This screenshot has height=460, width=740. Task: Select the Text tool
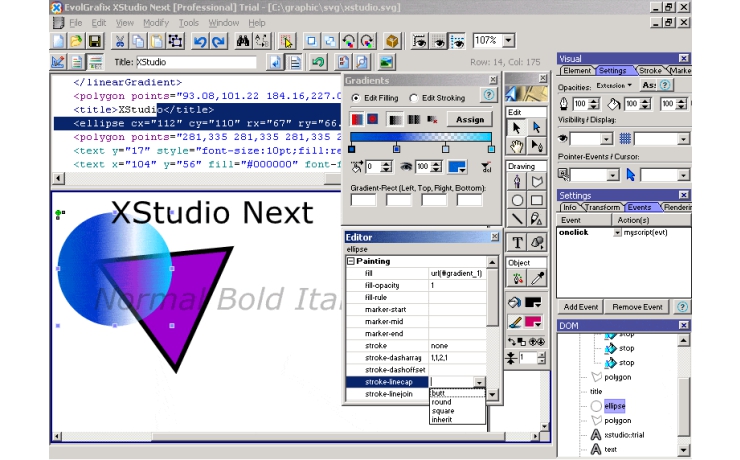pyautogui.click(x=517, y=243)
